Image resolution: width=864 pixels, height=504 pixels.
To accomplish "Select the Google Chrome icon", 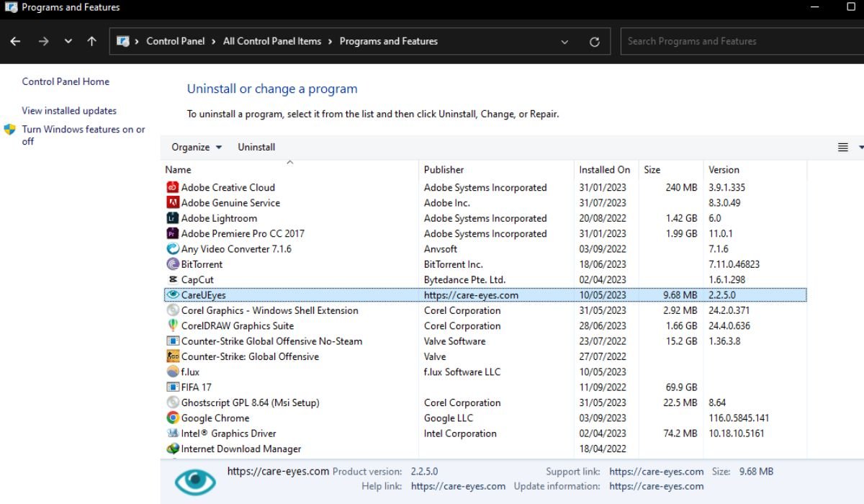I will click(172, 418).
